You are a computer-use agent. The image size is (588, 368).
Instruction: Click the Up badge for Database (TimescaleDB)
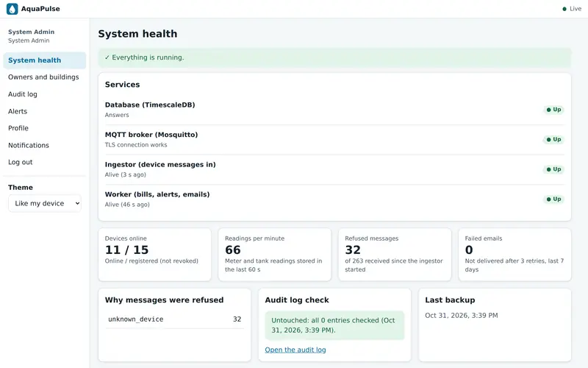[x=553, y=110]
